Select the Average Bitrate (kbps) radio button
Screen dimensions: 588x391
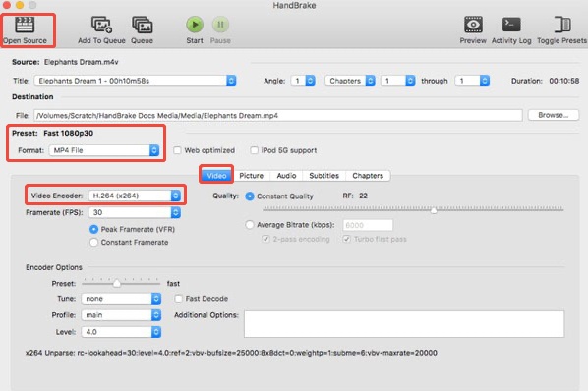coord(250,225)
